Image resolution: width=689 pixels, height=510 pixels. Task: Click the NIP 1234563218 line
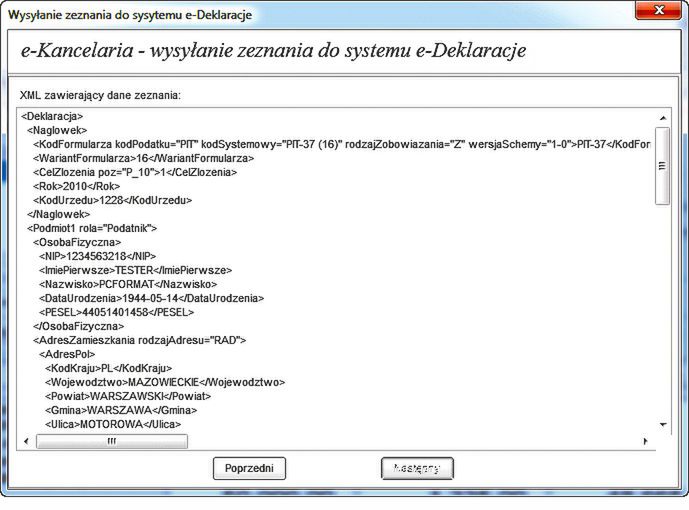coord(98,257)
